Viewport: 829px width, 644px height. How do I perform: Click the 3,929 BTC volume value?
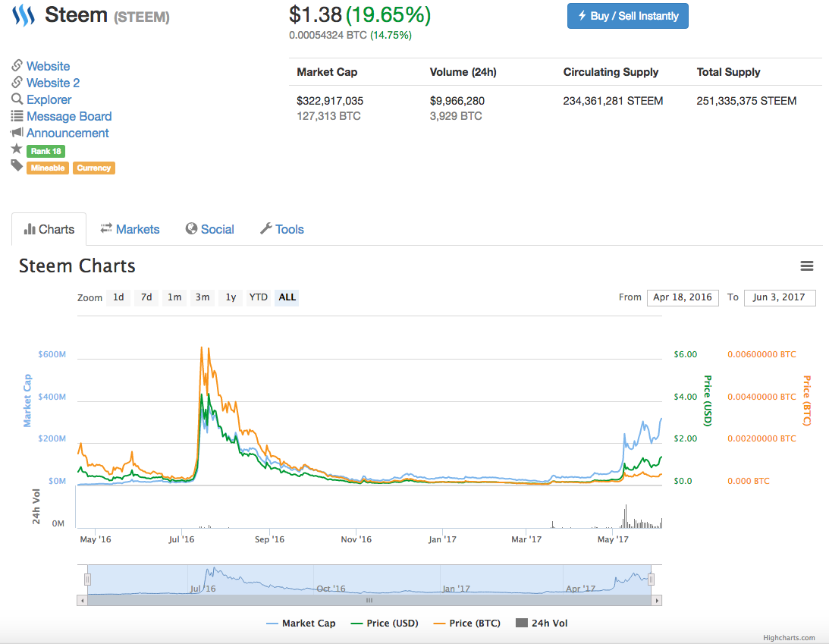pyautogui.click(x=456, y=116)
